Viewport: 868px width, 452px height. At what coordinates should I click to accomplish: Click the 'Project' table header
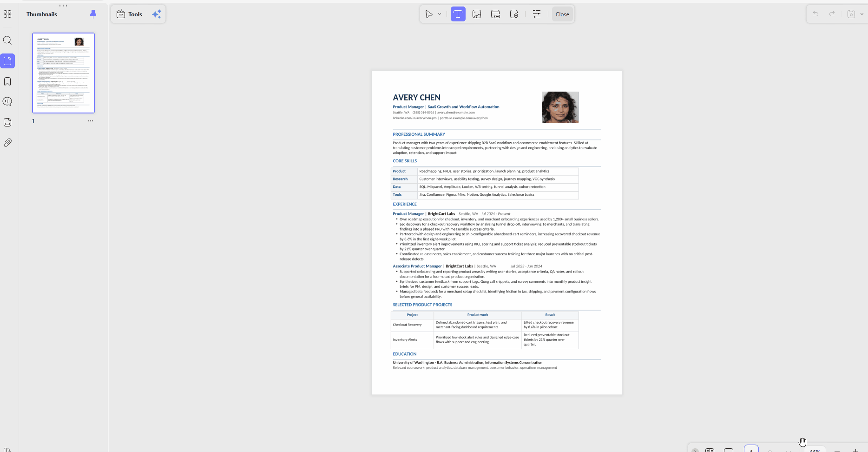click(x=412, y=315)
